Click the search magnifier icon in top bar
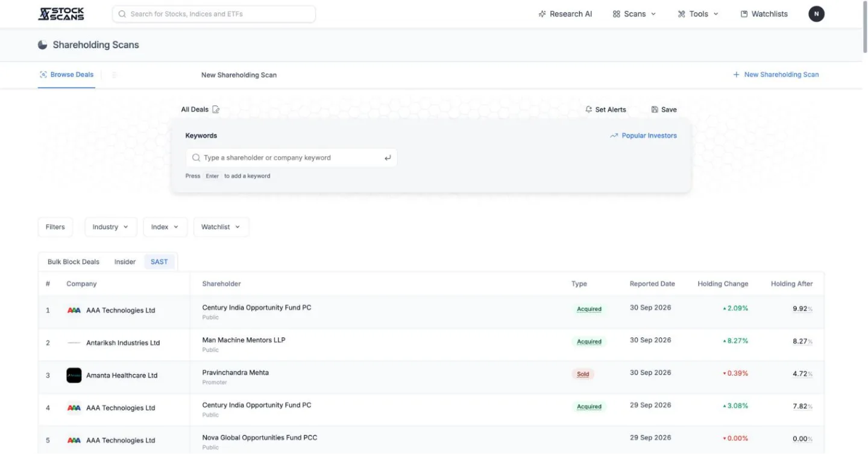 pos(122,14)
